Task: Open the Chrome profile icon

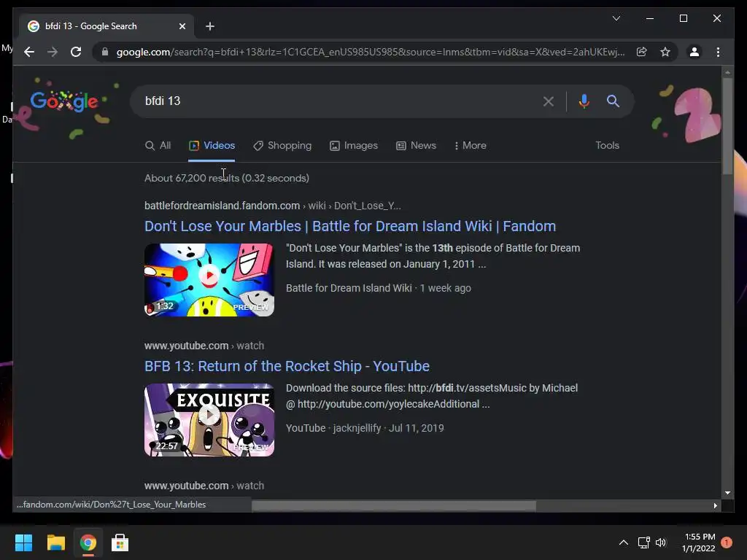Action: (x=694, y=52)
